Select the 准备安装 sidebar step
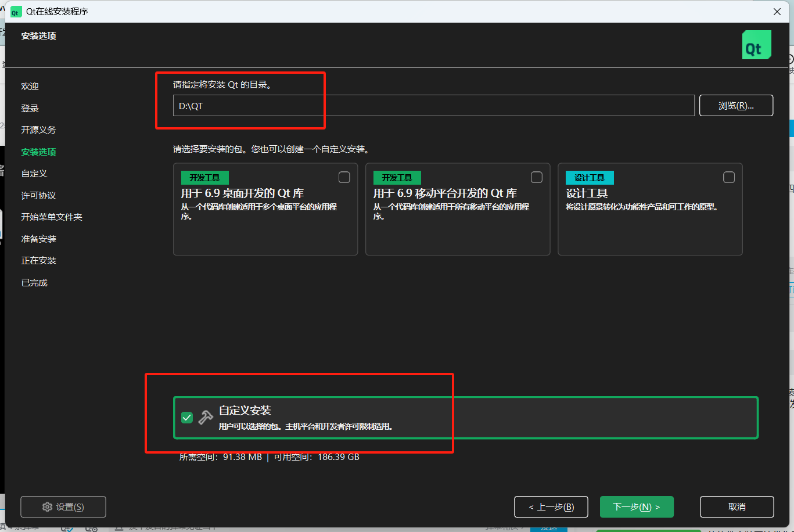The height and width of the screenshot is (532, 794). click(39, 239)
